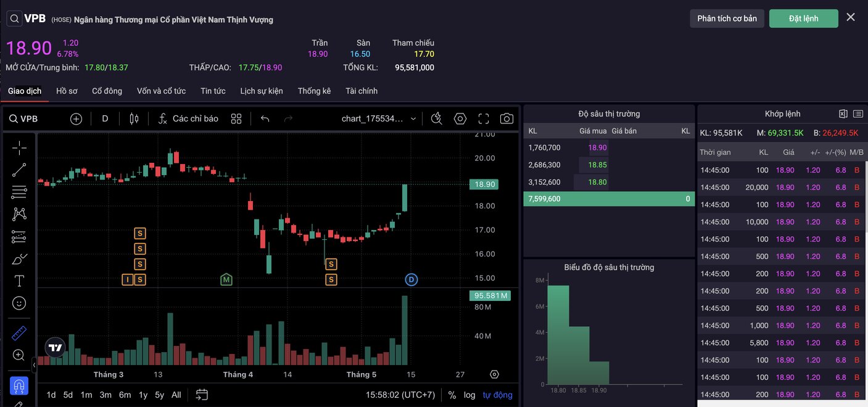Open the D interval dropdown
Image resolution: width=868 pixels, height=407 pixels.
(x=105, y=118)
